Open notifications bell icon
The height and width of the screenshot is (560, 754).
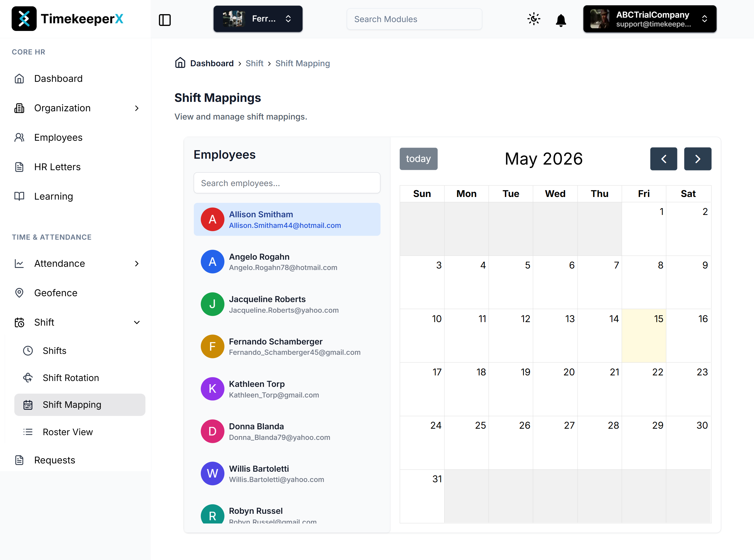pyautogui.click(x=561, y=20)
